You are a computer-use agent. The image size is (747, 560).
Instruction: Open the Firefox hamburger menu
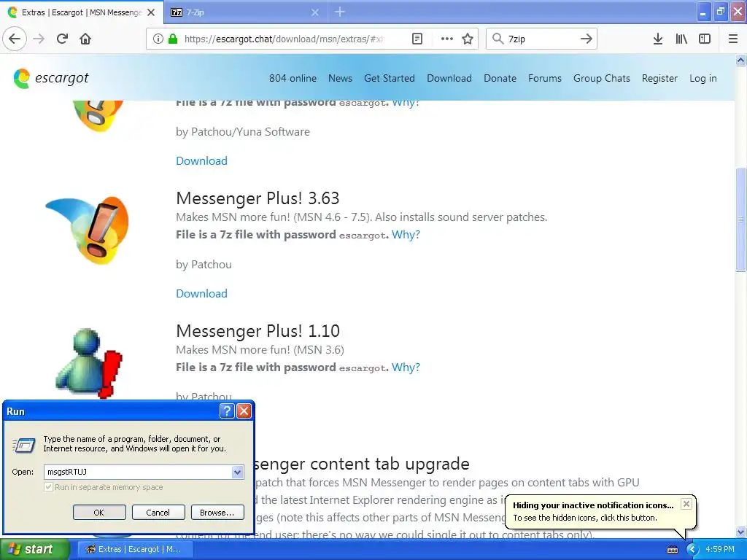[733, 39]
